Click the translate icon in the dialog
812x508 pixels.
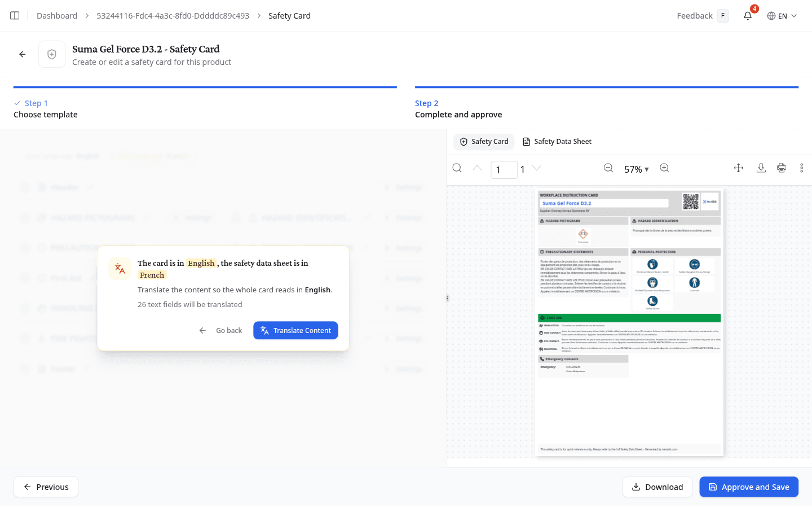pos(120,269)
